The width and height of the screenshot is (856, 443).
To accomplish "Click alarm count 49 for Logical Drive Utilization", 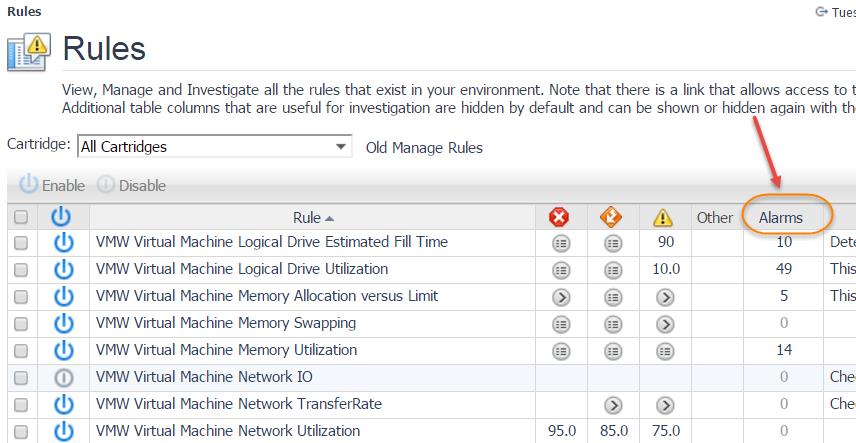I will [784, 269].
